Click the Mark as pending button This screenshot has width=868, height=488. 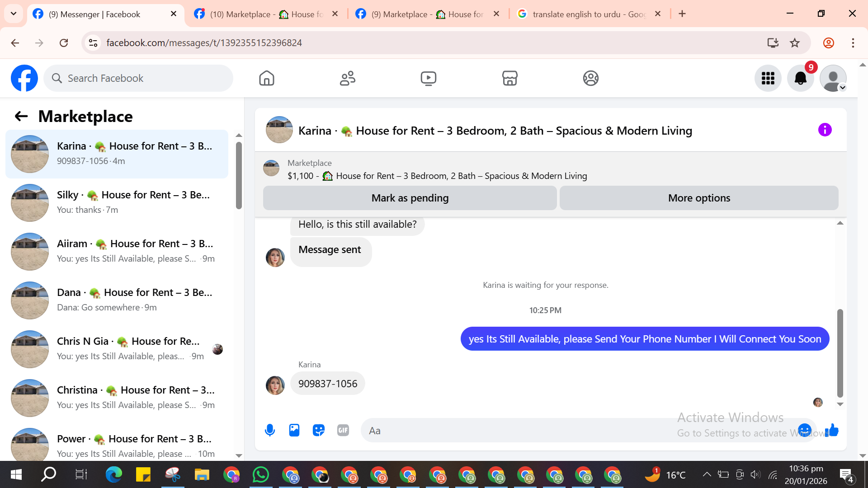tap(410, 198)
